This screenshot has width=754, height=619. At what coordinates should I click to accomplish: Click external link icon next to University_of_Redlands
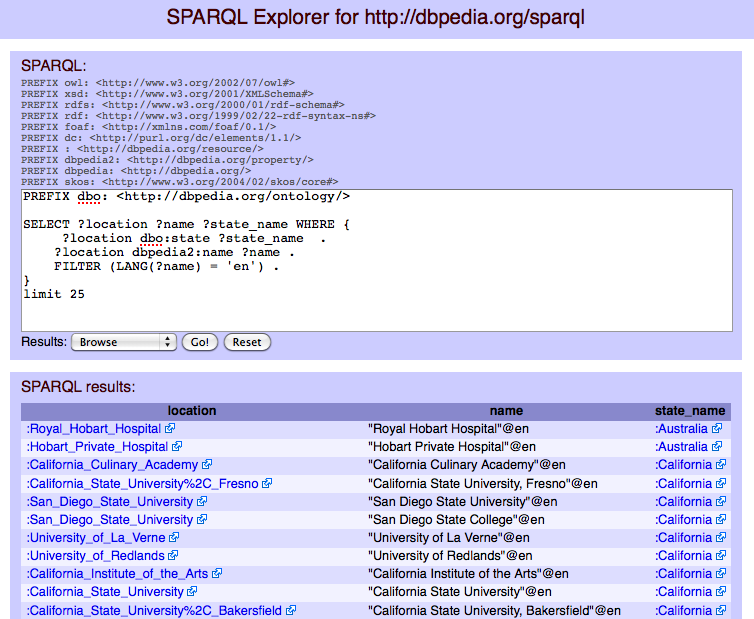(x=173, y=556)
